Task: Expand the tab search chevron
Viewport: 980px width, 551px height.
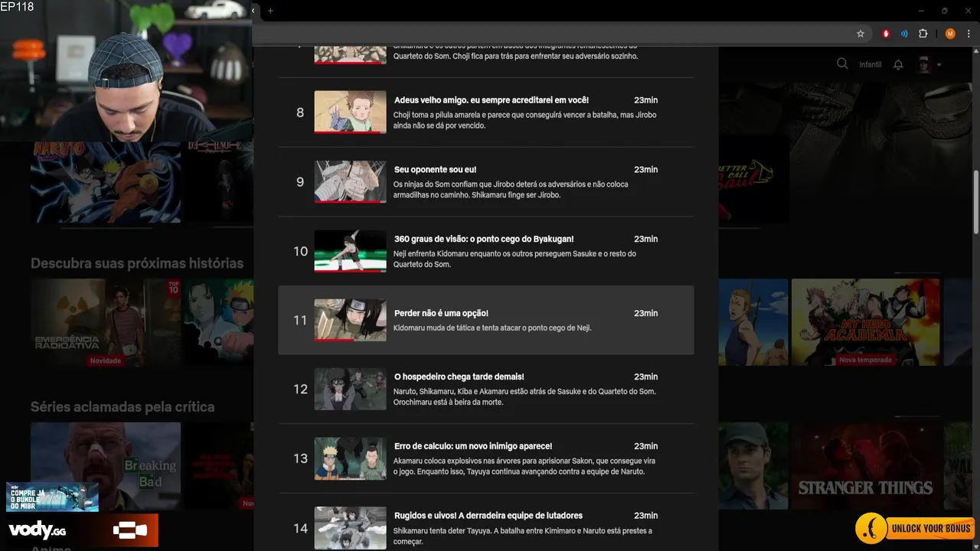Action: click(x=253, y=11)
